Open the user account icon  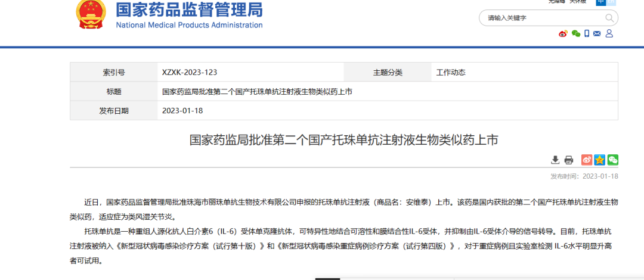(x=609, y=33)
